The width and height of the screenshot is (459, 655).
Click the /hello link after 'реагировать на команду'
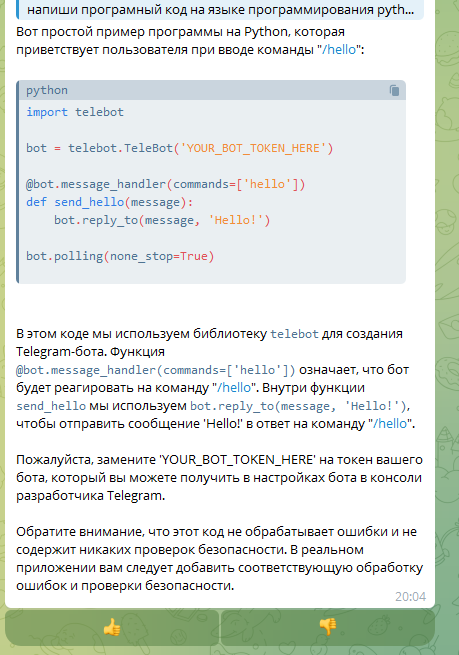click(234, 388)
